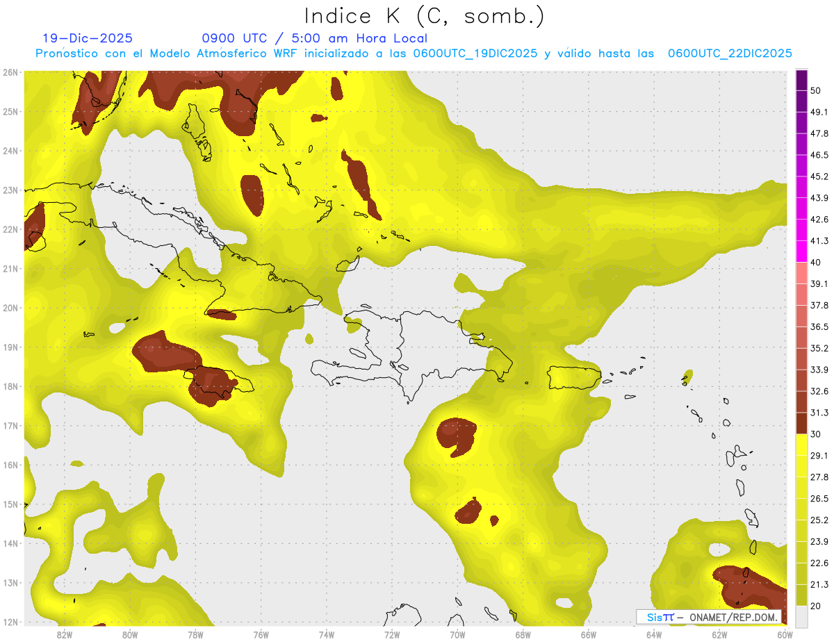Screen dimensions: 834x644
Task: Pick the magenta swatch between 41.3 and 42.6
Action: point(801,230)
